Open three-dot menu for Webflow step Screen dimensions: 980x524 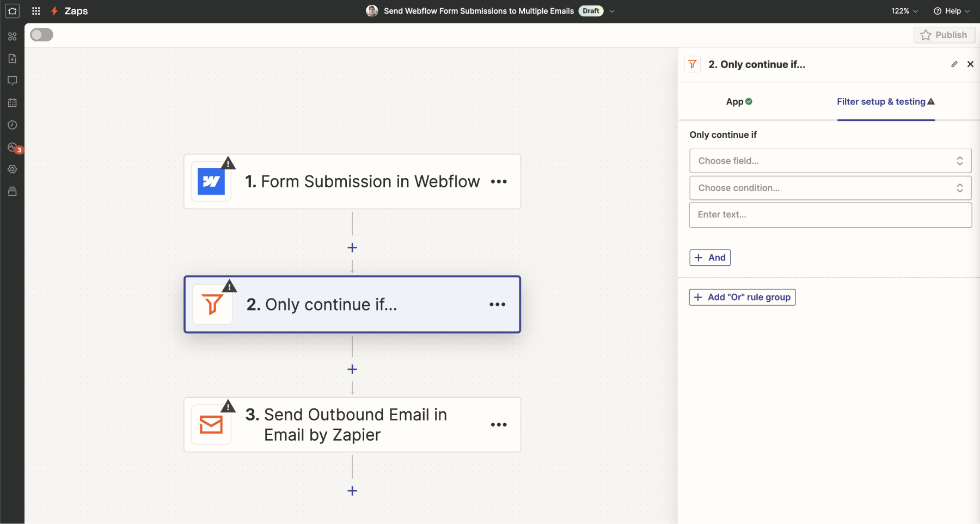(499, 181)
